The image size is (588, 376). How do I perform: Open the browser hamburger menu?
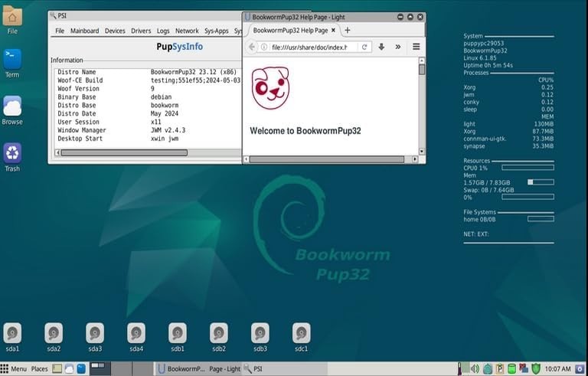(416, 47)
